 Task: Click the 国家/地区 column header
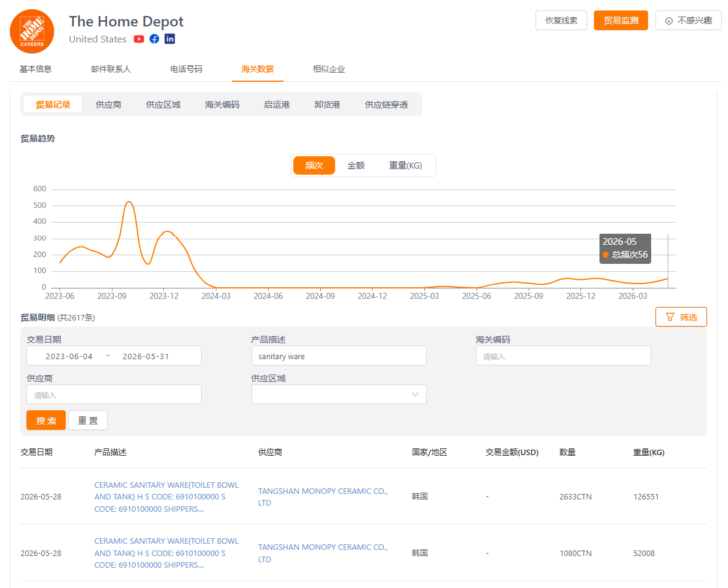429,453
